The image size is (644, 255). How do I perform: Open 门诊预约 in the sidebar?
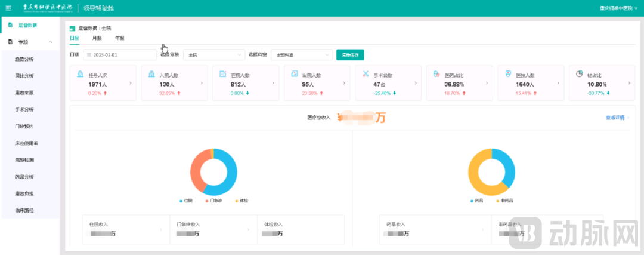pos(30,126)
